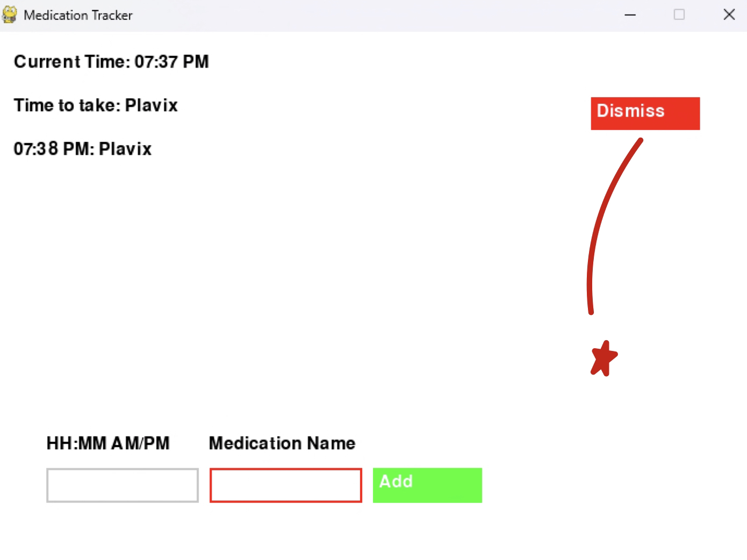Click the red star shape
This screenshot has width=747, height=560.
[x=604, y=358]
